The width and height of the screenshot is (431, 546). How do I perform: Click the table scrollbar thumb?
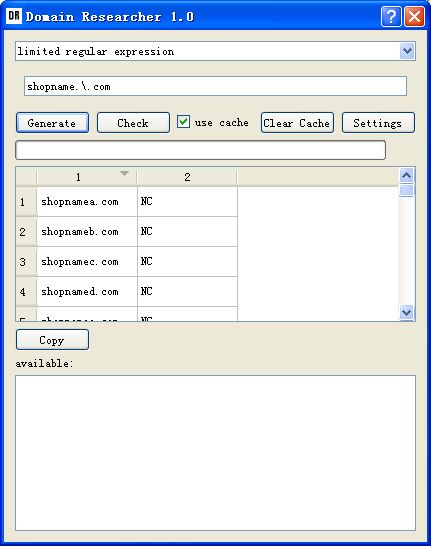click(x=407, y=190)
